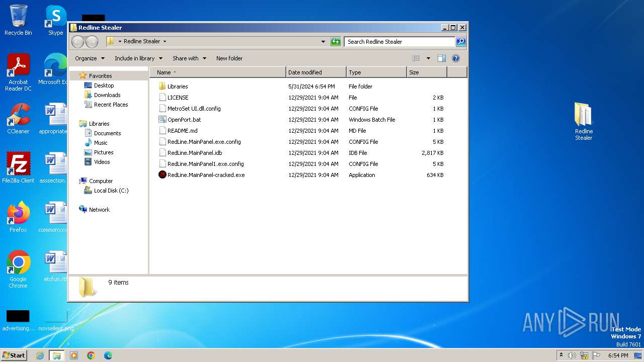Select Libraries in navigation pane
644x362 pixels.
tap(99, 124)
